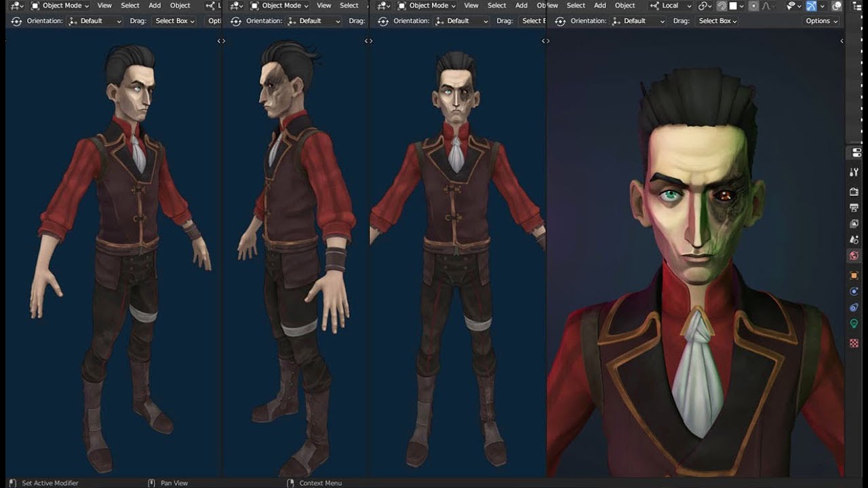Image resolution: width=868 pixels, height=488 pixels.
Task: Open editor type menu in third viewport
Action: tap(384, 5)
